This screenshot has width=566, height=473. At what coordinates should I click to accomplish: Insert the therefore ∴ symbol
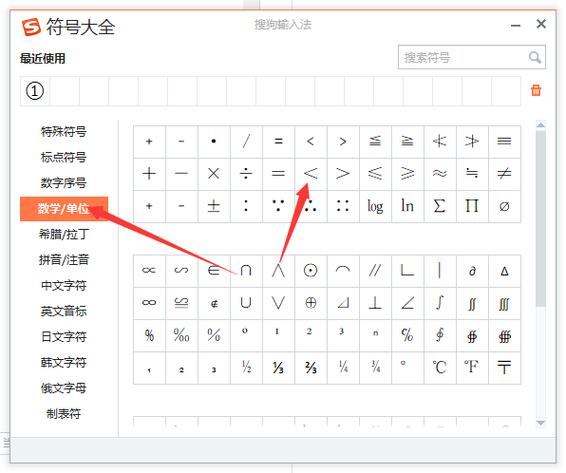coord(310,206)
